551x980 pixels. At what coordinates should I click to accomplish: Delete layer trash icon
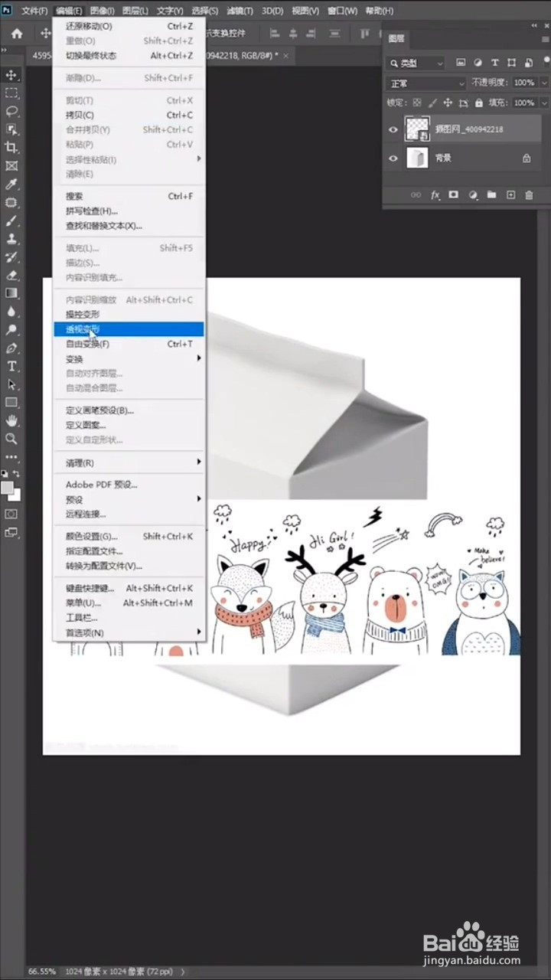coord(530,195)
